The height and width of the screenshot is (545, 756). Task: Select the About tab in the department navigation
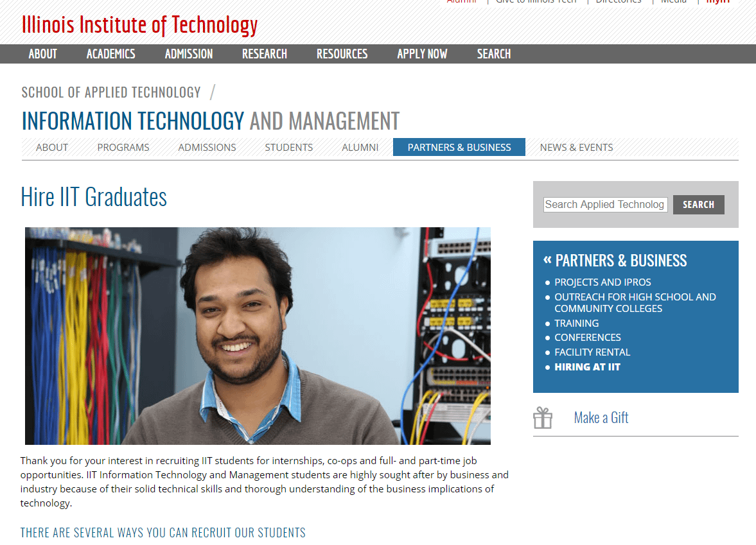point(52,148)
